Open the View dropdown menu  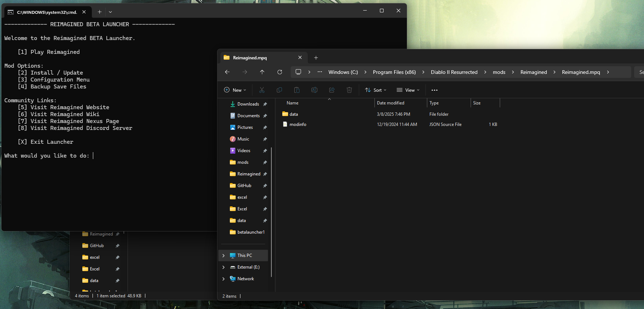[x=408, y=90]
